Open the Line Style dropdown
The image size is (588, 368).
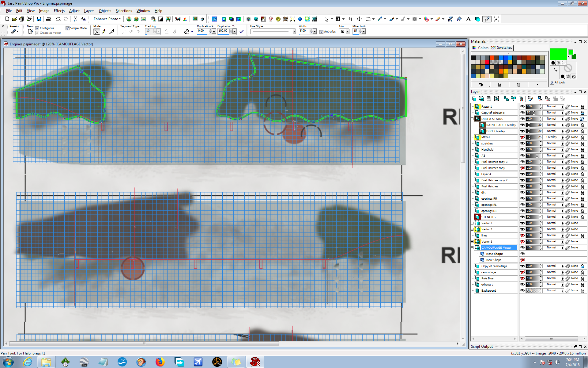click(x=294, y=32)
